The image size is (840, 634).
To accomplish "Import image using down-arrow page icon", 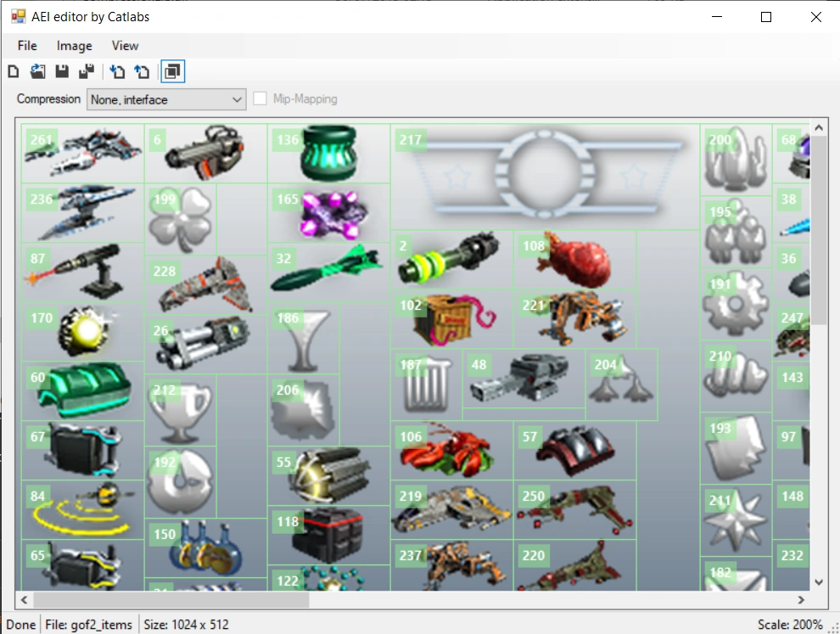I will (117, 71).
